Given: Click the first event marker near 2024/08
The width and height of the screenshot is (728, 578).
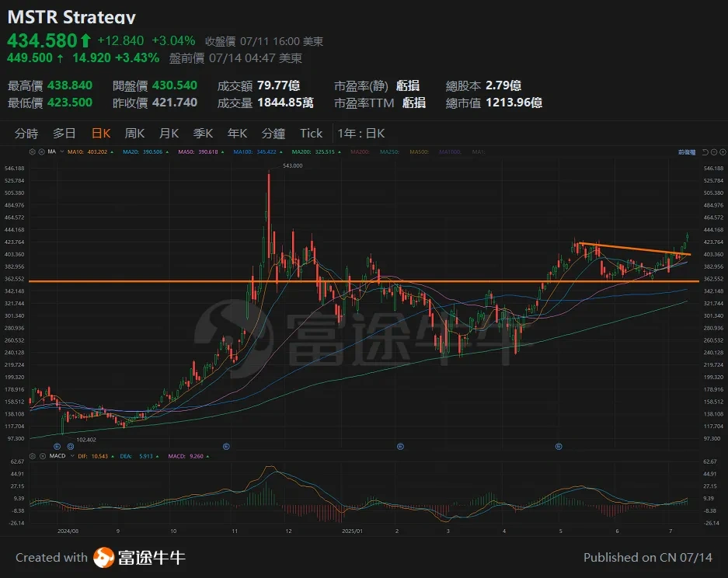Looking at the screenshot, I should tap(57, 446).
